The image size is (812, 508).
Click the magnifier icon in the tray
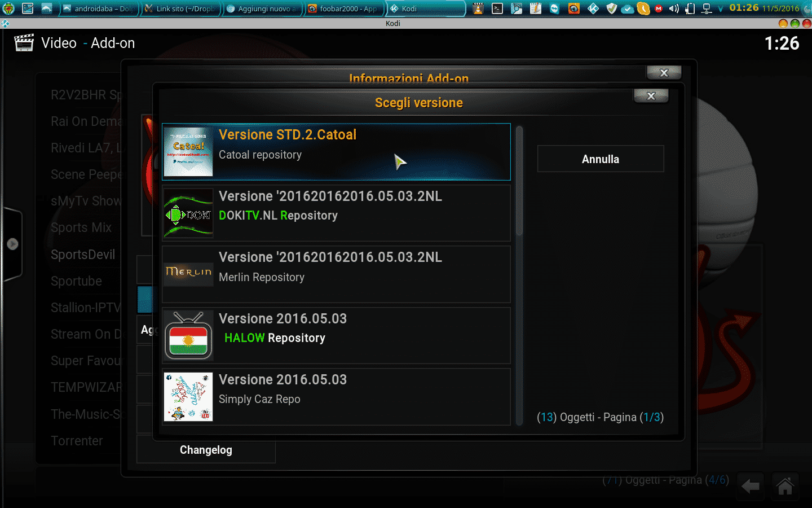click(517, 8)
